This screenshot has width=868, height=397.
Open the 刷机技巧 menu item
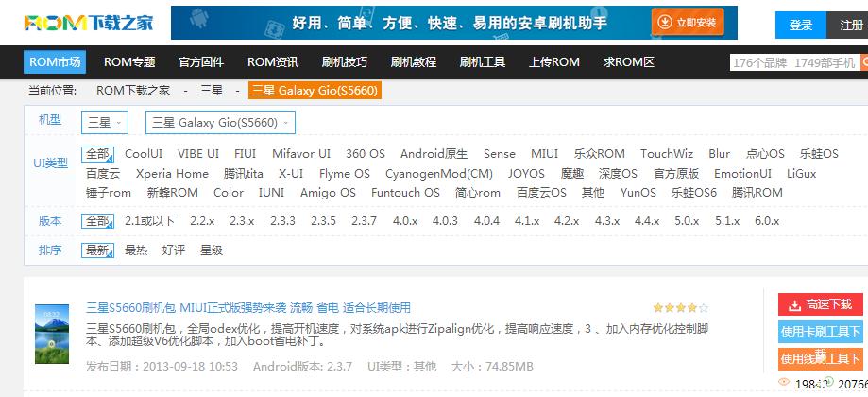(345, 62)
